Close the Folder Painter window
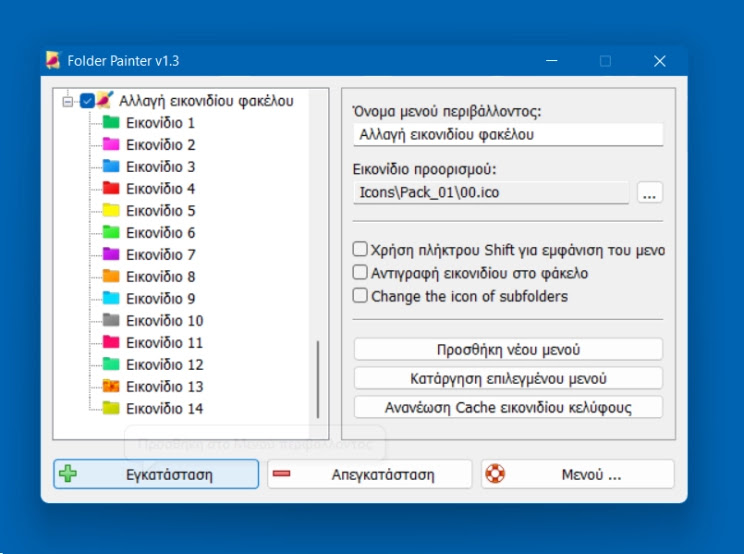Screen dimensions: 744x554 pos(660,61)
